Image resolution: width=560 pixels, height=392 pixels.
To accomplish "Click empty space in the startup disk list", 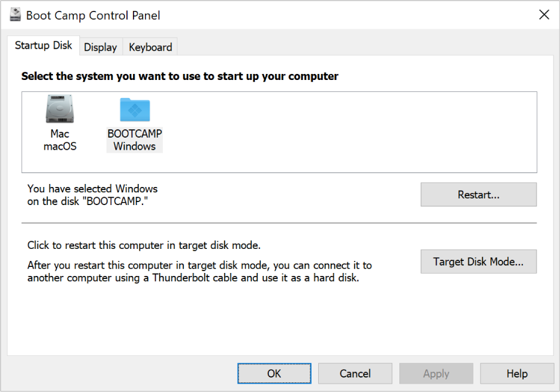I will pyautogui.click(x=349, y=132).
